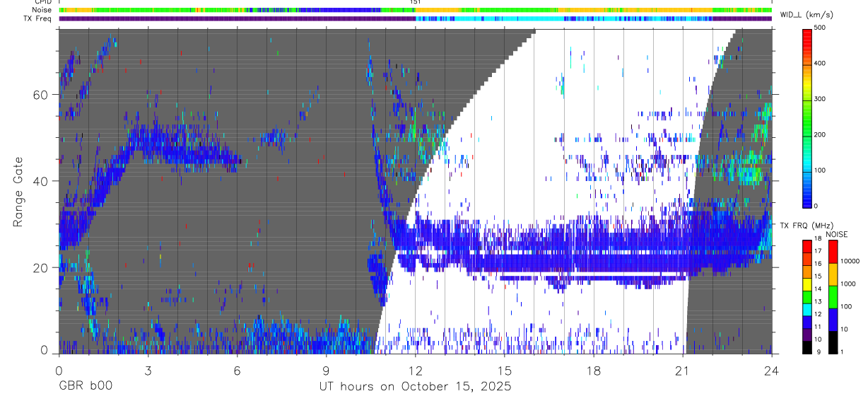Viewport: 868px width, 401px height.
Task: Click the '500' tick on the width color bar
Action: tap(820, 28)
